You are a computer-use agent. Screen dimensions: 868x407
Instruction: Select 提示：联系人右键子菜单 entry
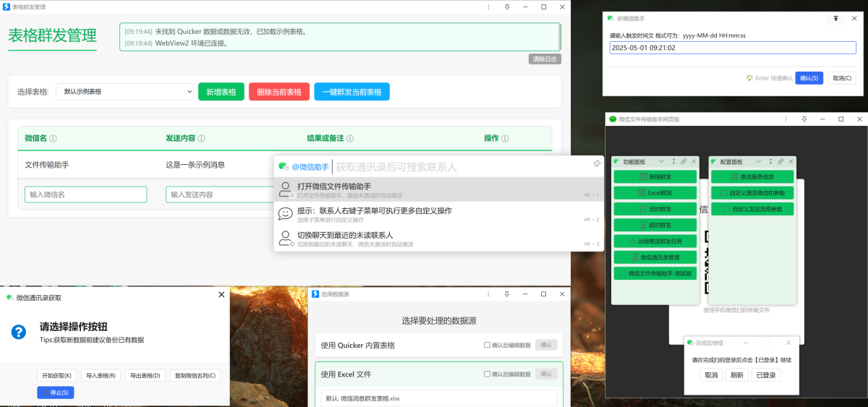click(x=438, y=215)
